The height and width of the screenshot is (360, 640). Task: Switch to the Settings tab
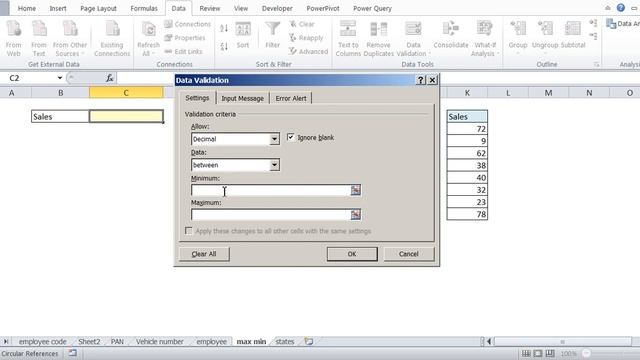point(197,98)
